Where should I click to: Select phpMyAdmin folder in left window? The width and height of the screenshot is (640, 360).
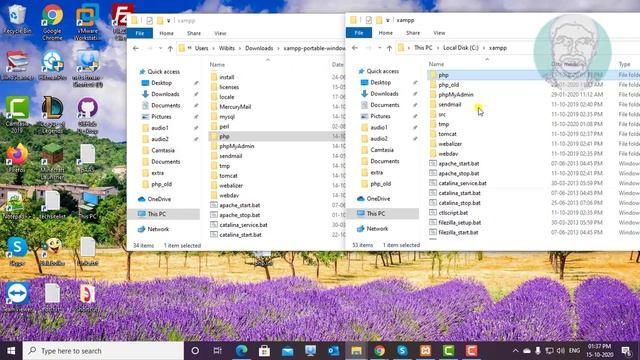point(236,146)
